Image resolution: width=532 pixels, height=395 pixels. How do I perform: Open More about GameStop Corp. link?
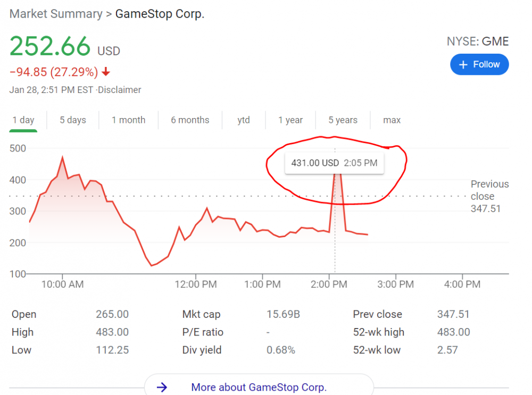(259, 387)
